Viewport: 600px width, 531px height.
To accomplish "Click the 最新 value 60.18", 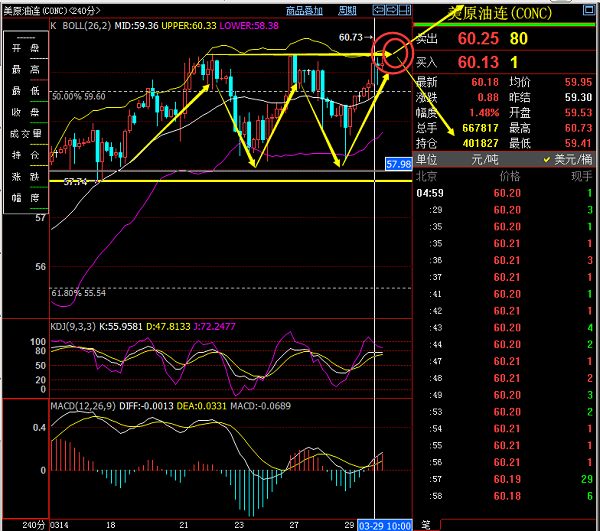I will 485,82.
